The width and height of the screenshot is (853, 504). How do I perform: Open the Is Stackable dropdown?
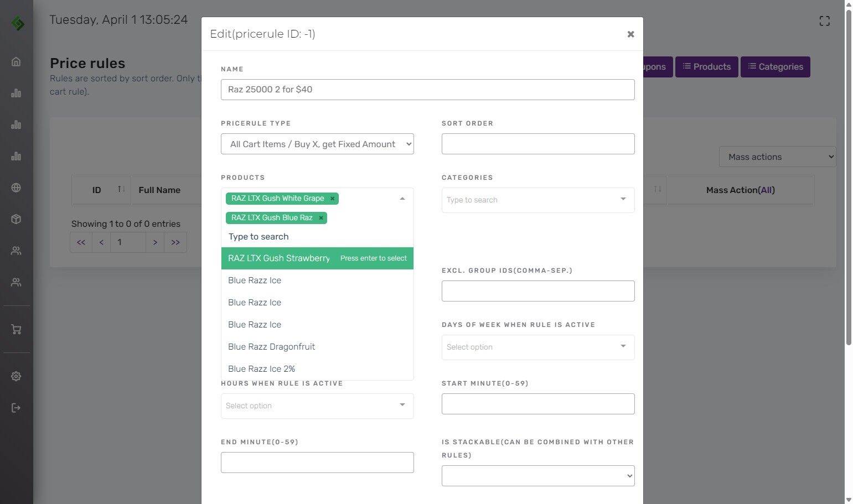[x=538, y=476]
